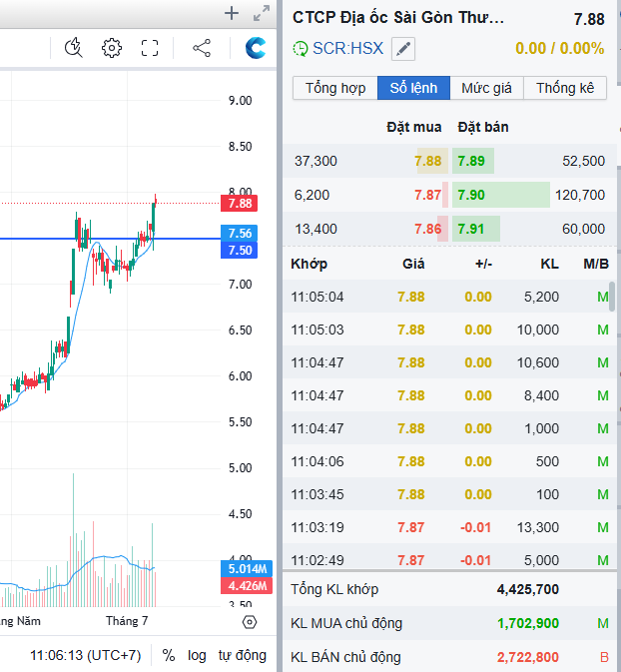
Task: Click the Tháng 7 date label
Action: tap(127, 621)
